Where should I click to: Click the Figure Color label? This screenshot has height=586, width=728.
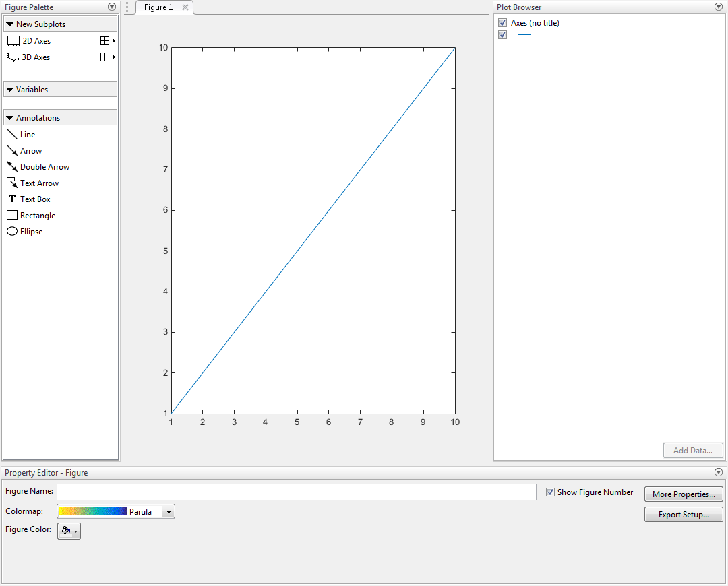point(28,529)
